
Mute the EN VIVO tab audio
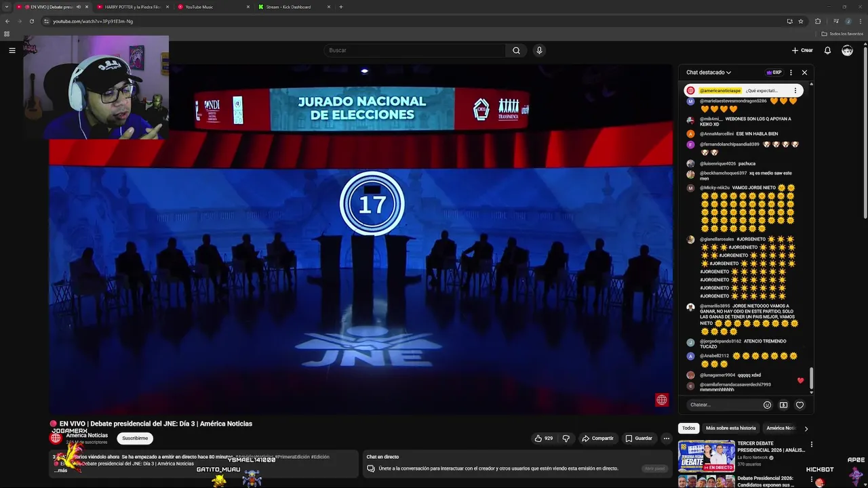point(78,7)
